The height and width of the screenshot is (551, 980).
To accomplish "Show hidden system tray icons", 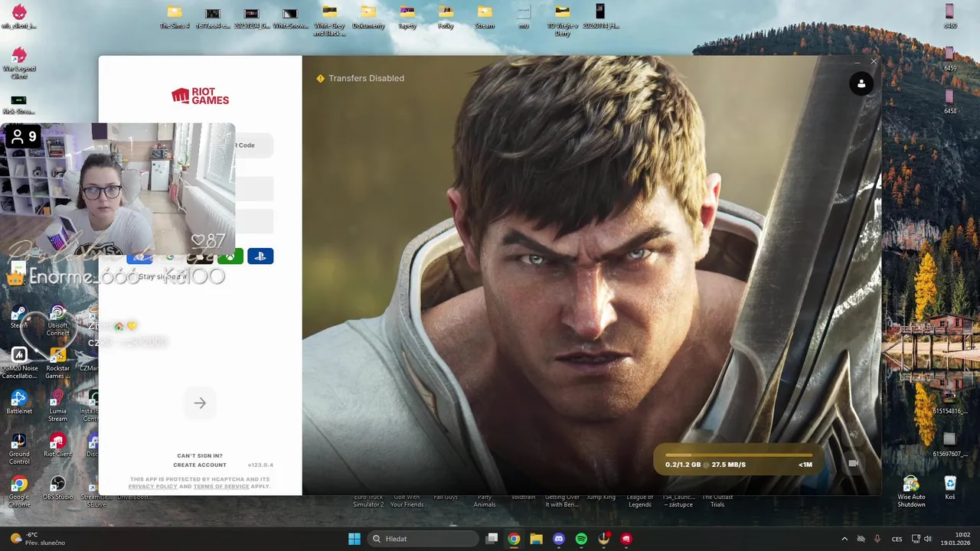I will [x=844, y=539].
